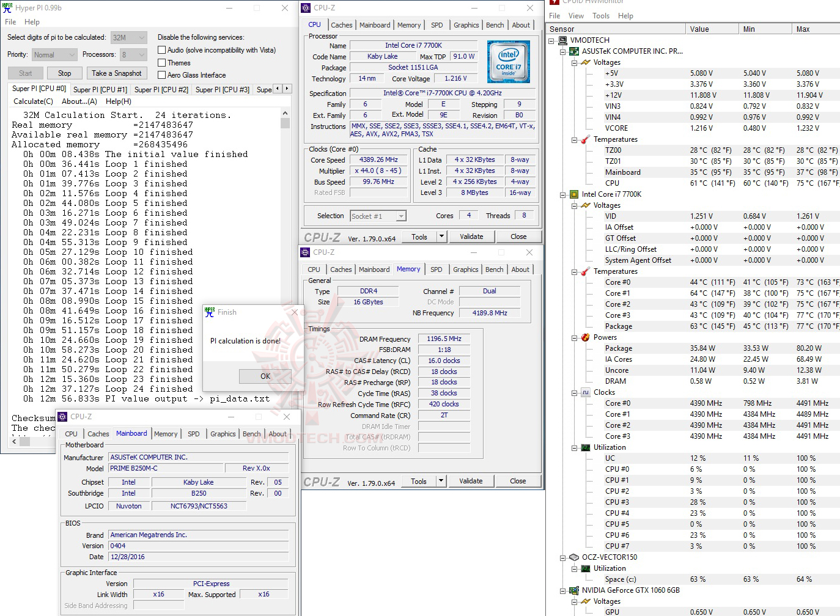Click the Powers flame icon in HWMonitor
Screen dimensions: 840x616
(x=586, y=337)
